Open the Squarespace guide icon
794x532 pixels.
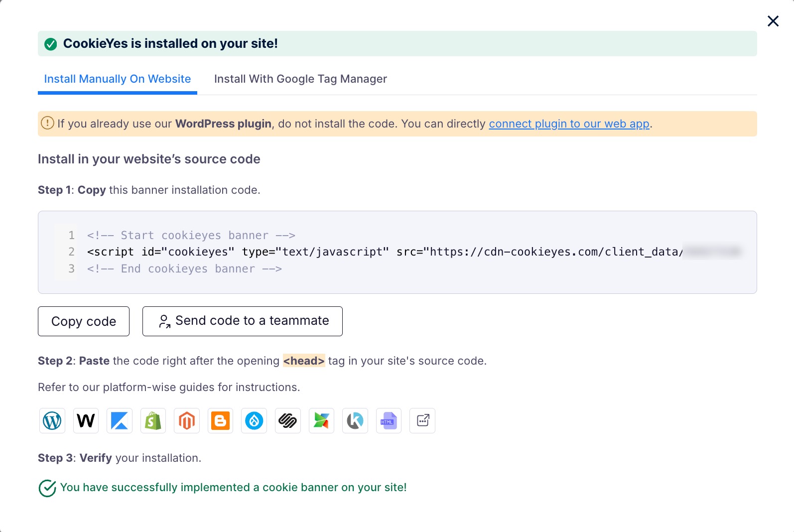point(288,421)
